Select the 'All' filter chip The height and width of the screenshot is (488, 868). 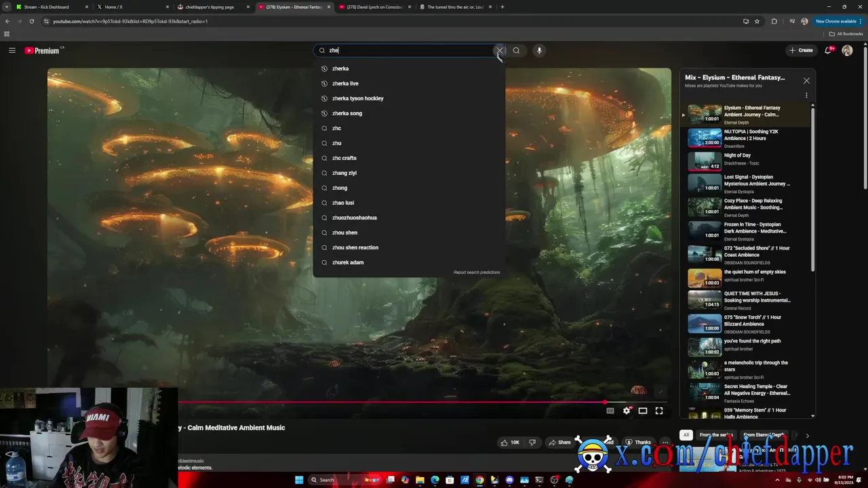point(686,435)
